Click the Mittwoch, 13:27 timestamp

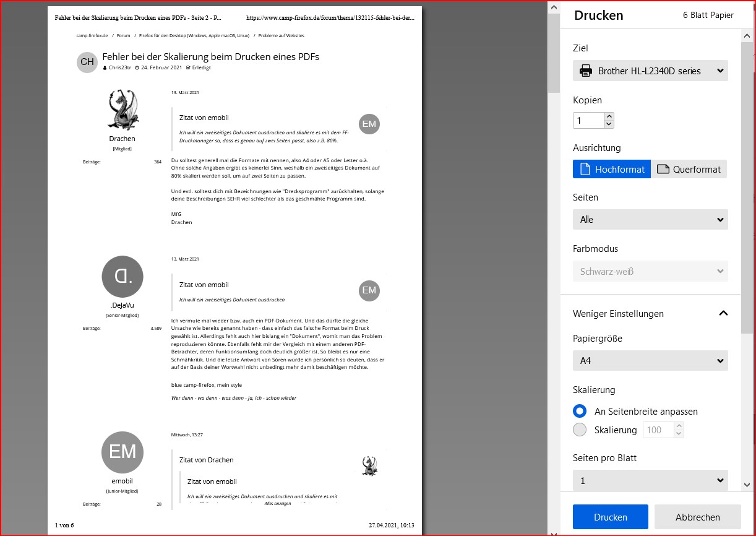point(187,435)
